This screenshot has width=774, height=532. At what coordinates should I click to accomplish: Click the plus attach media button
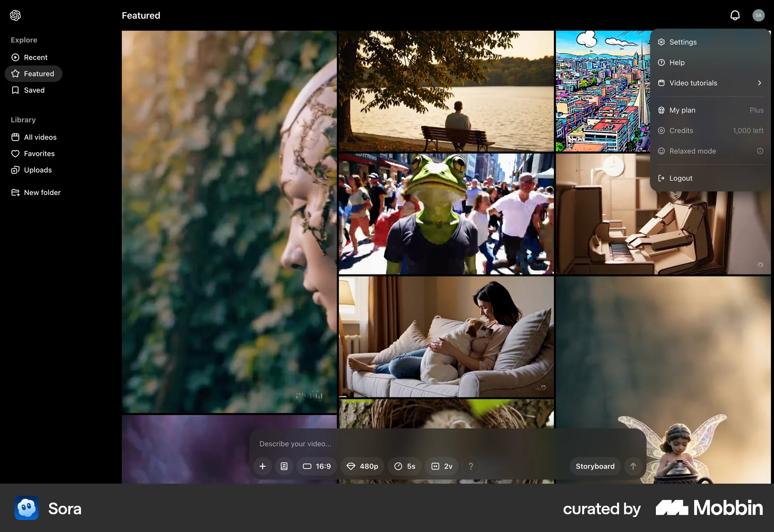pyautogui.click(x=262, y=466)
